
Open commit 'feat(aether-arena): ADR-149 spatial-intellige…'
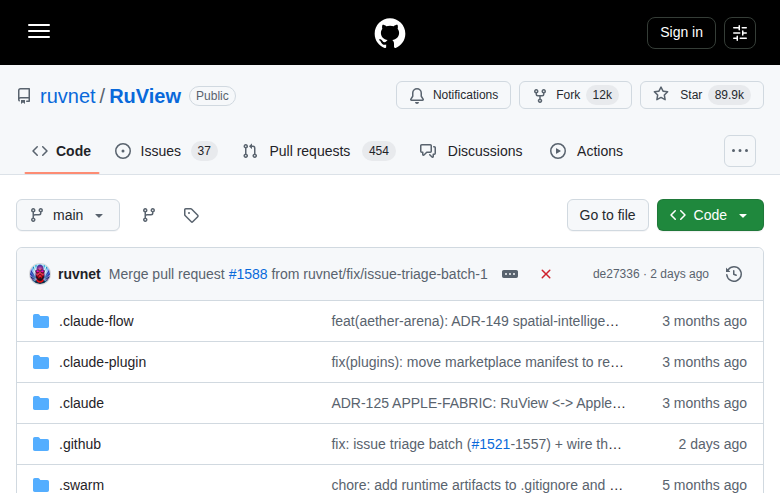point(475,321)
